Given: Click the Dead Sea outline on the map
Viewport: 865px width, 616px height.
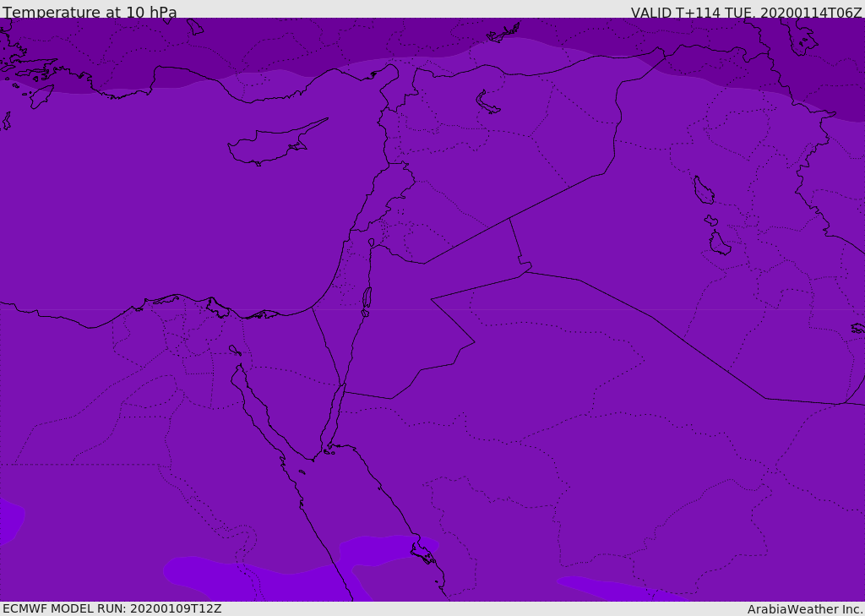Looking at the screenshot, I should coord(367,302).
